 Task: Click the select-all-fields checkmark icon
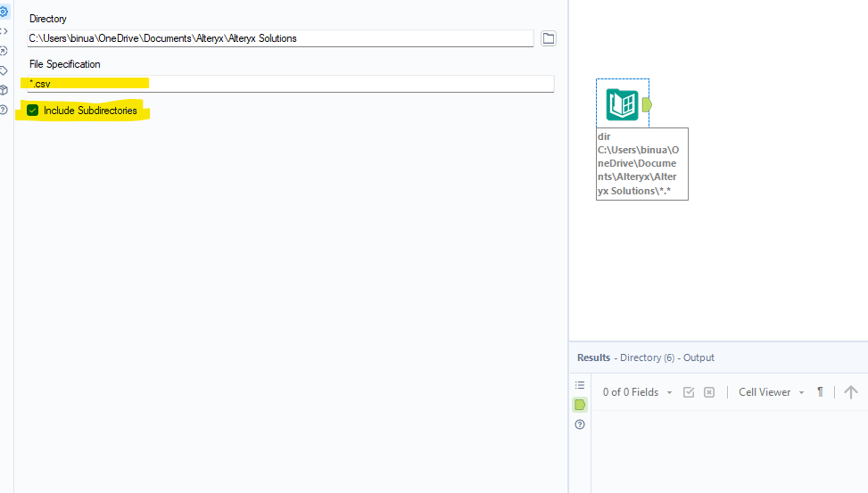[x=689, y=392]
